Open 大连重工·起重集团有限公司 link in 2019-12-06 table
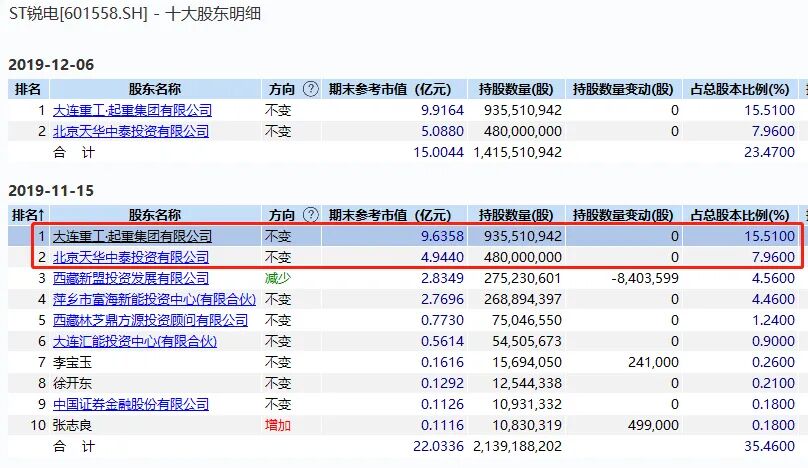This screenshot has height=468, width=808. pyautogui.click(x=132, y=110)
